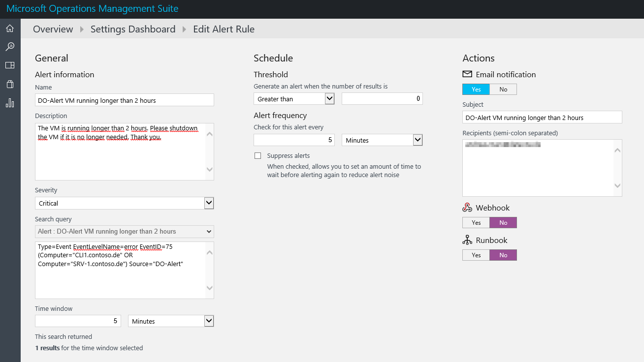Navigate to Overview breadcrumb
This screenshot has height=362, width=644.
[x=53, y=29]
